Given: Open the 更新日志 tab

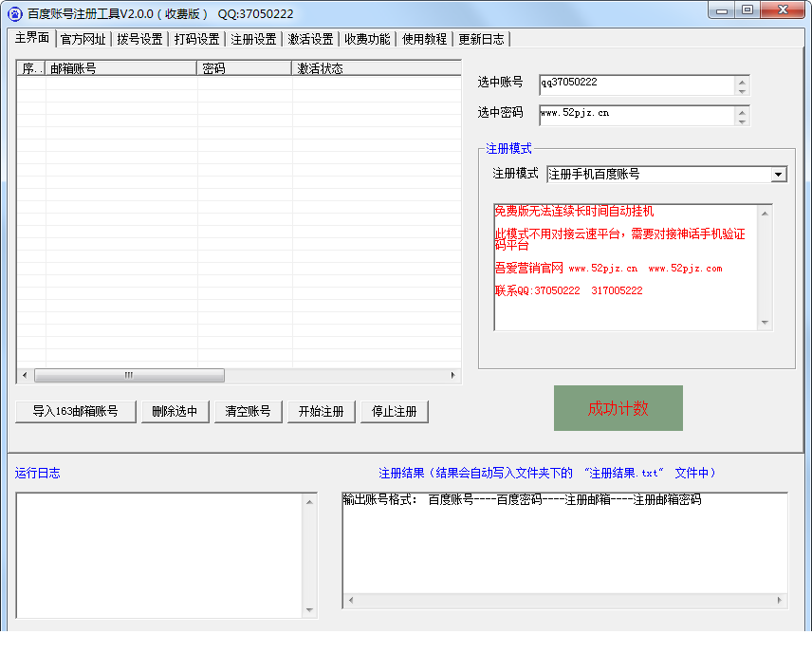Looking at the screenshot, I should 482,39.
